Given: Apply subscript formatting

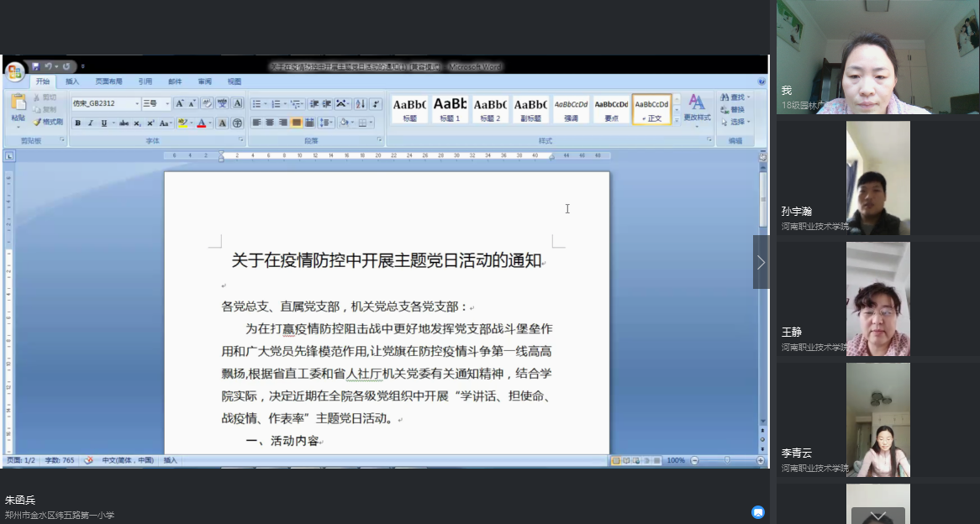Looking at the screenshot, I should 136,123.
